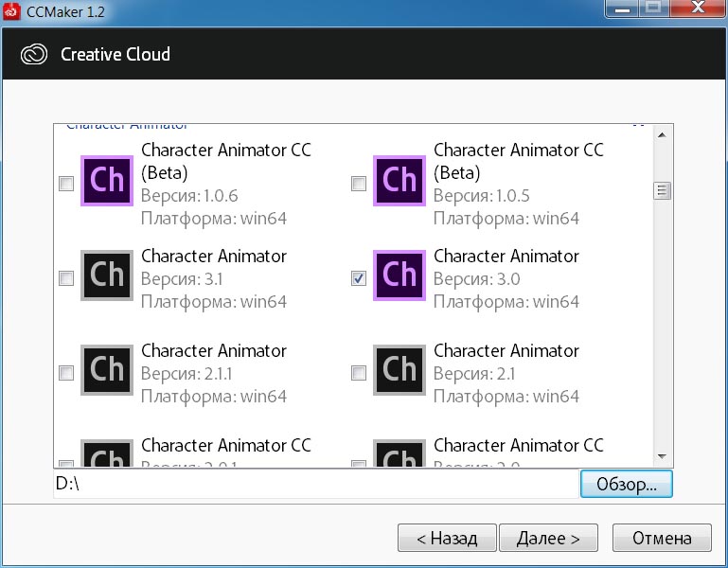Click the 'CCMaker 1.2' window title

(65, 11)
